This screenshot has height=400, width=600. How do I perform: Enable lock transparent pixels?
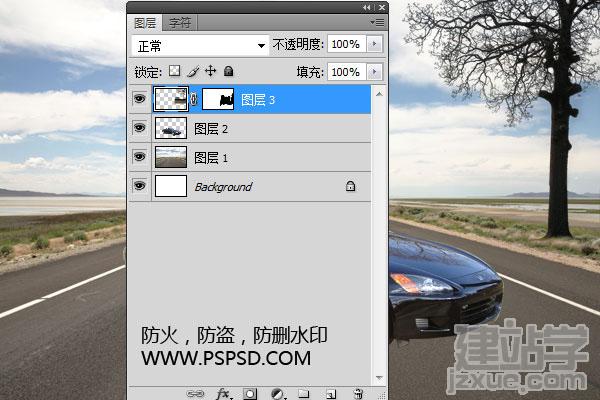[174, 71]
